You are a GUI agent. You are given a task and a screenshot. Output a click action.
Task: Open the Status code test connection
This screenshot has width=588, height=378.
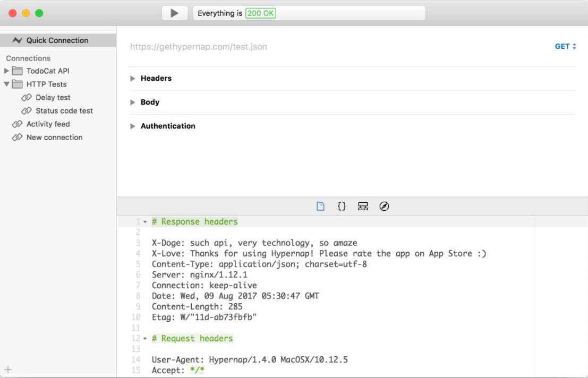[64, 111]
